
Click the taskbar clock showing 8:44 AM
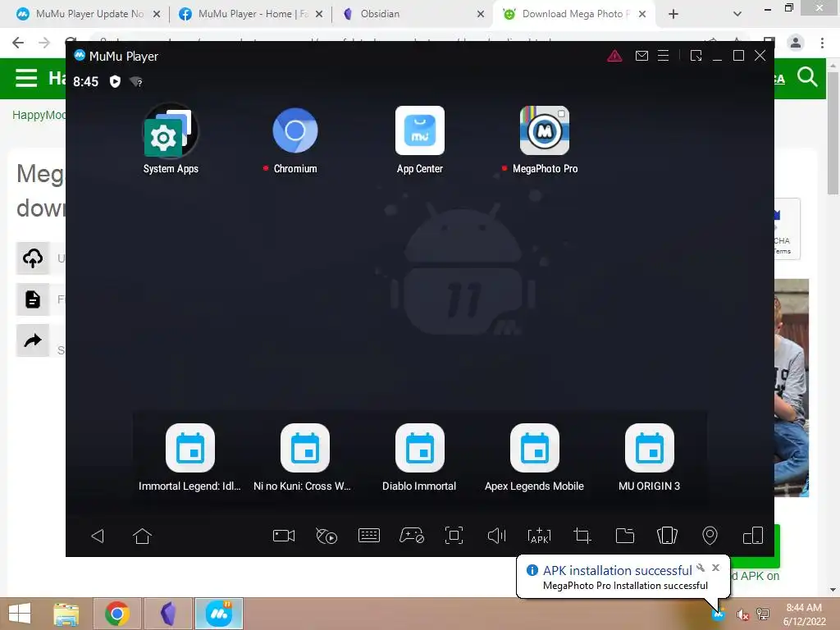point(804,614)
